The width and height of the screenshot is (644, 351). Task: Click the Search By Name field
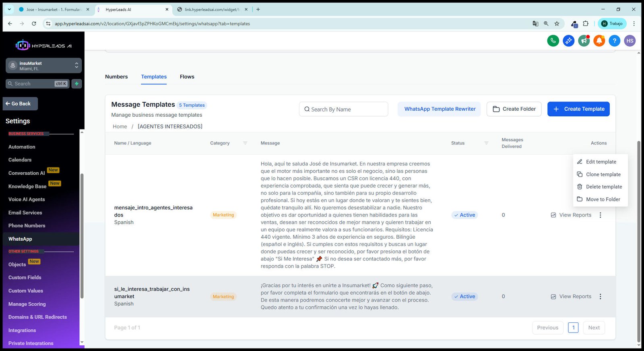pyautogui.click(x=344, y=109)
